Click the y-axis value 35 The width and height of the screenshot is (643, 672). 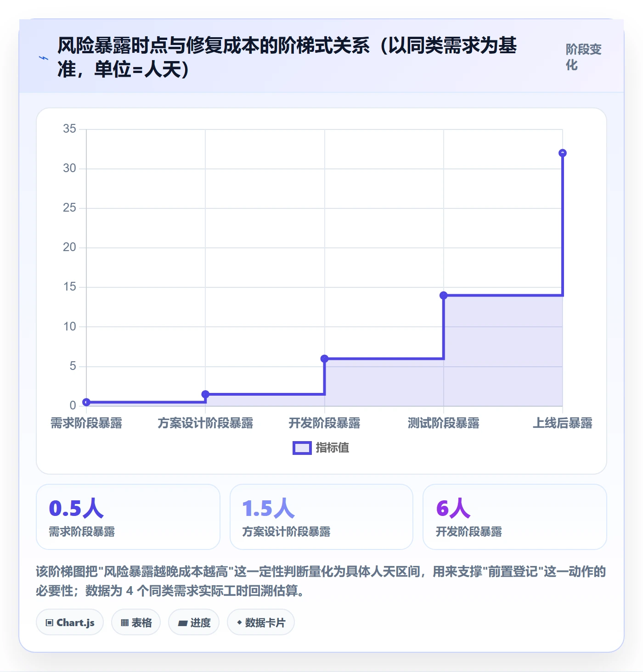[x=70, y=129]
